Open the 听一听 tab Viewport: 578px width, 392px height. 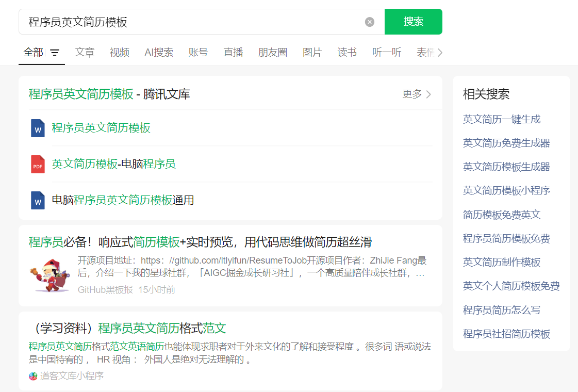point(387,53)
